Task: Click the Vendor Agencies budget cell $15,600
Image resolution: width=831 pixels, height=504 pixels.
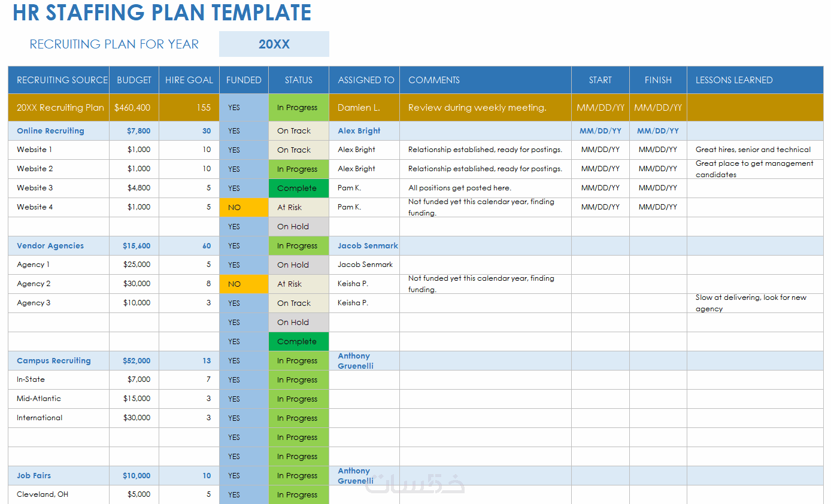Action: click(x=134, y=245)
